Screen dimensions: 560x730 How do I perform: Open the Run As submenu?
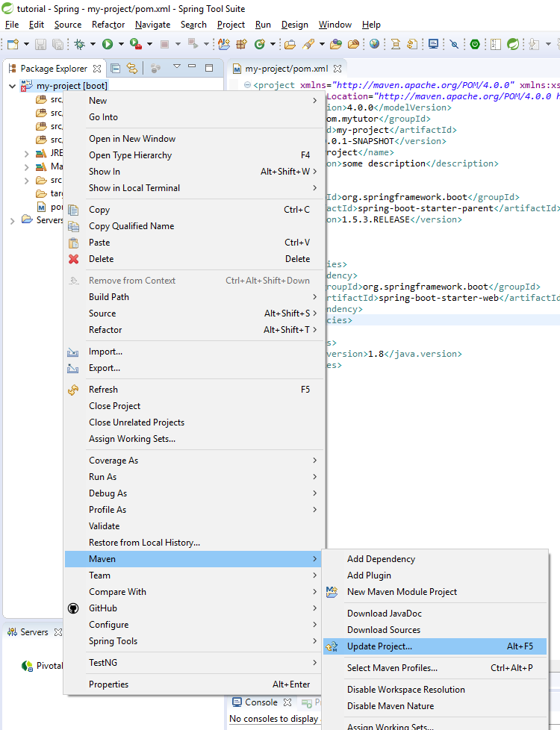pos(193,477)
